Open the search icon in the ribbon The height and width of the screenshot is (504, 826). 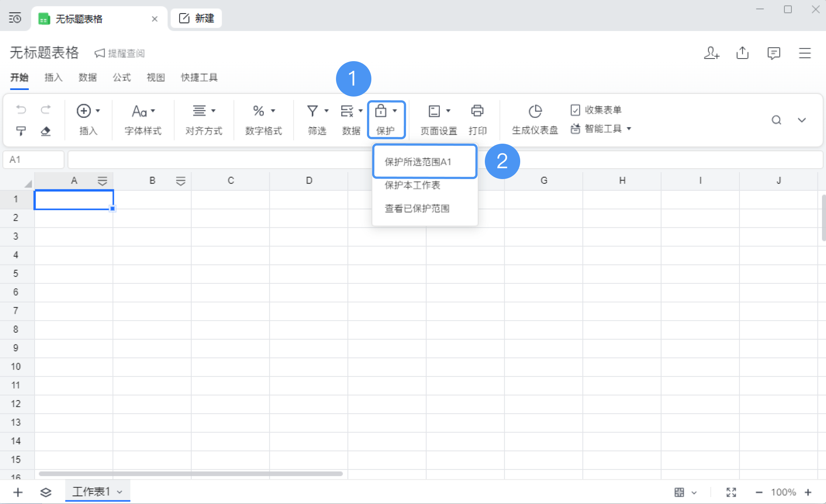[x=777, y=120]
